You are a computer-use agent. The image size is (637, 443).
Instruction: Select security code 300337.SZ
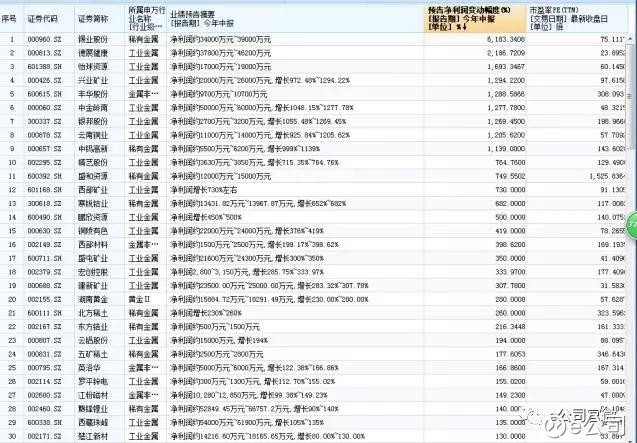[45, 122]
